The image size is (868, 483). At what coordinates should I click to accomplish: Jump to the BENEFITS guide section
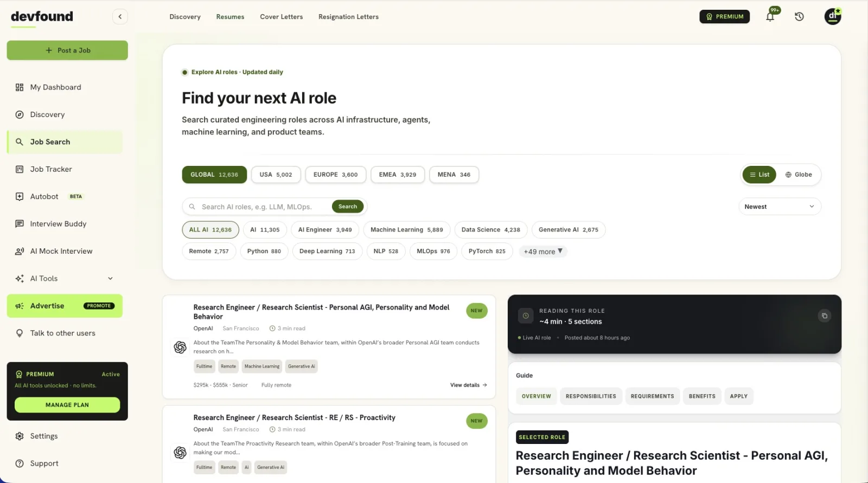[702, 396]
